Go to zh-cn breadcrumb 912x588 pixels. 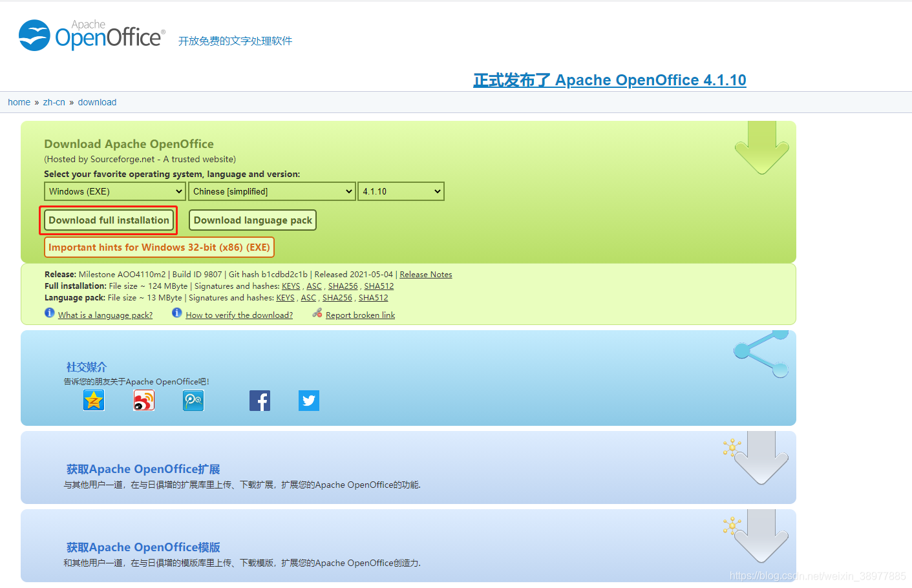pos(54,102)
